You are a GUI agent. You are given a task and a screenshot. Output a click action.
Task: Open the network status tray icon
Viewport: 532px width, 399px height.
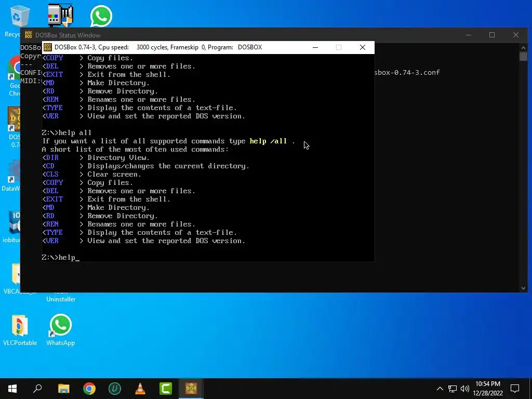pos(453,389)
